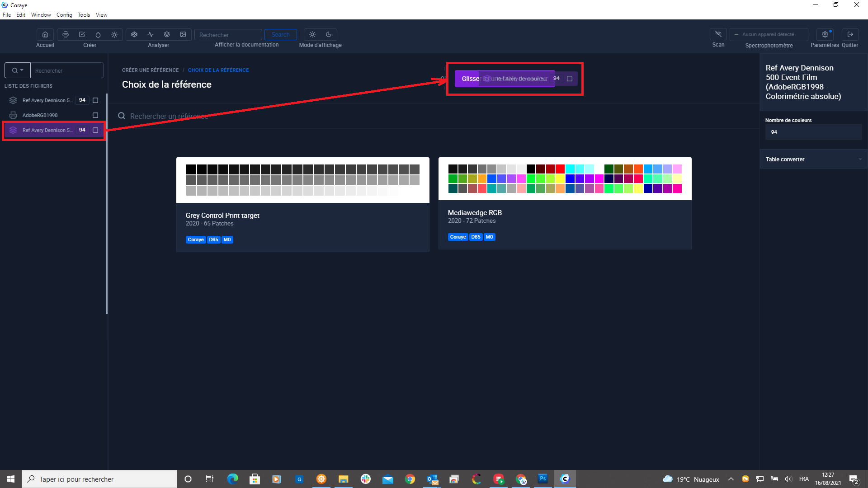Open Microsoft Edge from taskbar
Image resolution: width=868 pixels, height=488 pixels.
pyautogui.click(x=233, y=479)
